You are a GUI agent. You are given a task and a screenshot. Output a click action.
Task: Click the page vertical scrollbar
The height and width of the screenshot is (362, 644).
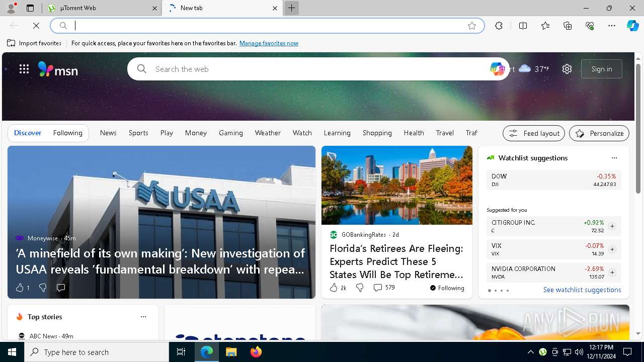[x=638, y=129]
